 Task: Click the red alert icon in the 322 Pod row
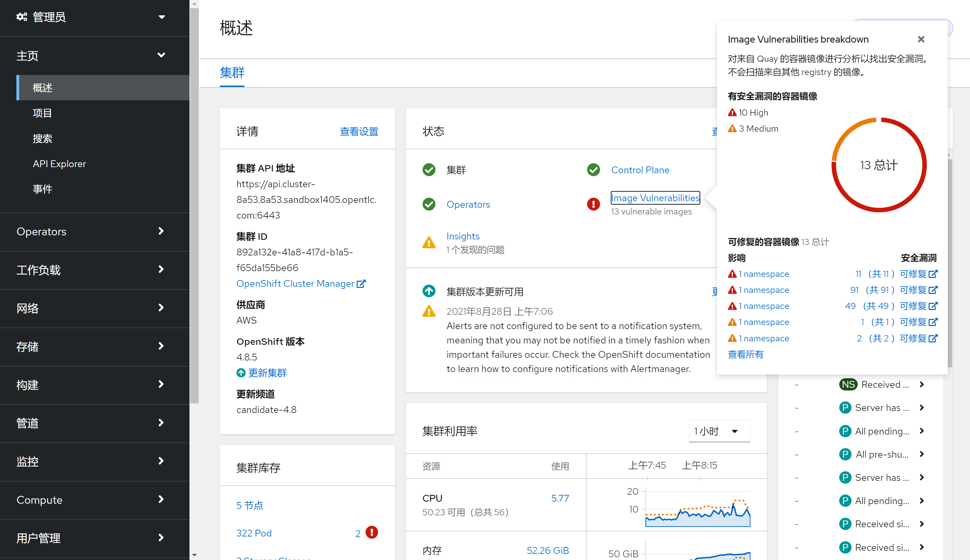tap(371, 532)
